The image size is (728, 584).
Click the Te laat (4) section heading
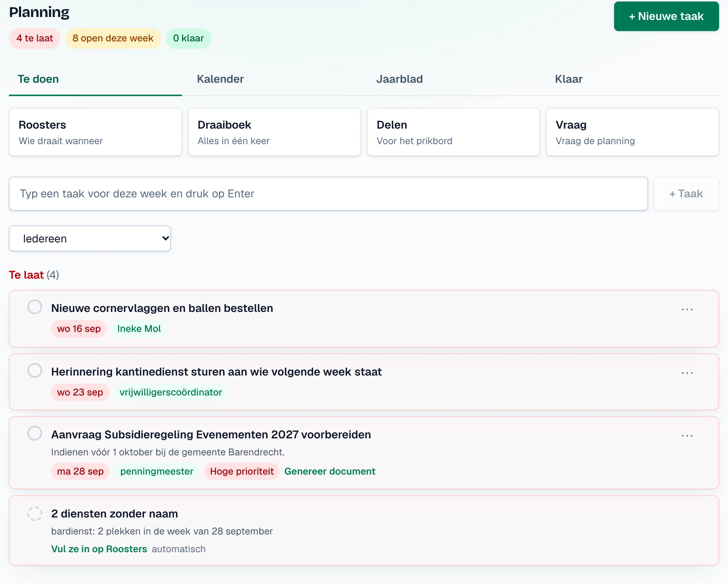(34, 275)
